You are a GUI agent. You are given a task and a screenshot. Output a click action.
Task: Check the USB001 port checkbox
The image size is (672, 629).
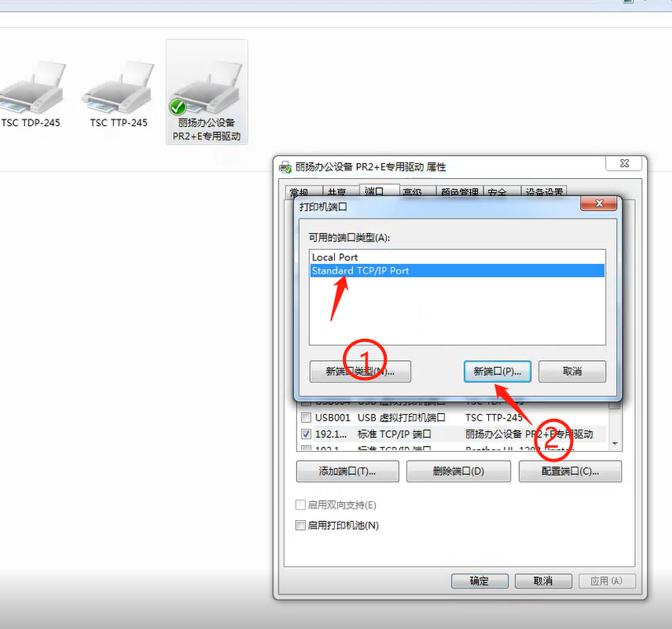click(306, 417)
